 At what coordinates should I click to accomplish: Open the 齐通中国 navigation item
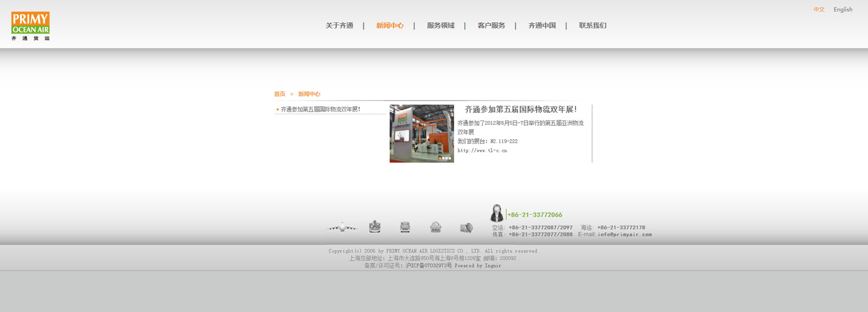(542, 26)
